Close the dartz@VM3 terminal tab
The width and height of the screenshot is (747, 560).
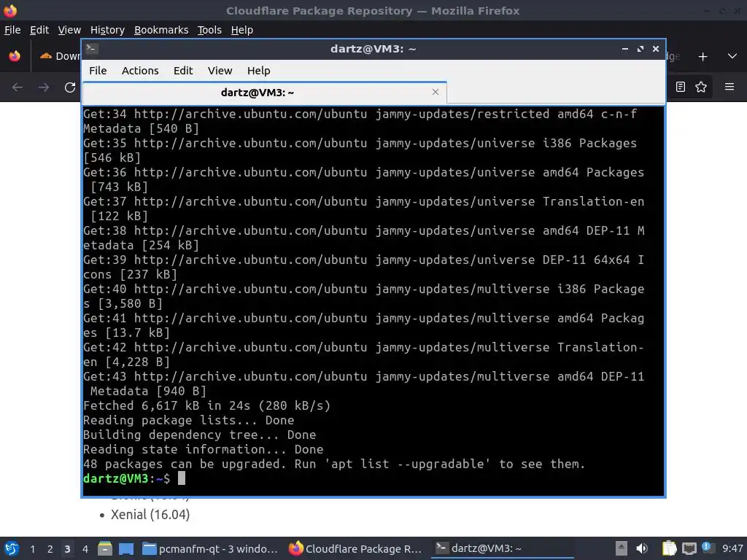pos(436,92)
